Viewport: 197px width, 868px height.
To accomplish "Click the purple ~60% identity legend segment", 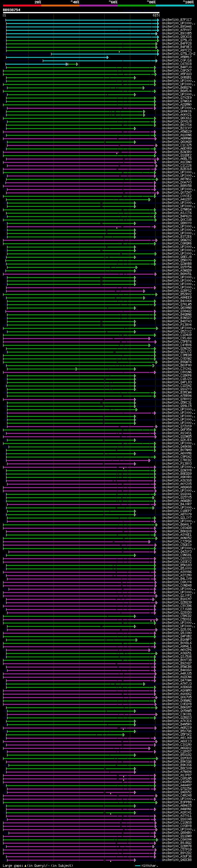I will (x=98, y=6).
